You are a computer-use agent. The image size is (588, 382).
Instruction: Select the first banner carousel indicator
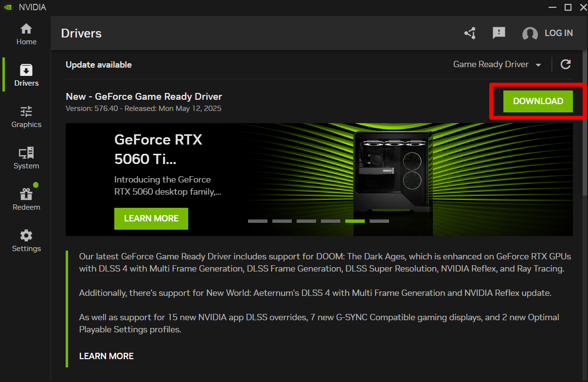tap(257, 221)
